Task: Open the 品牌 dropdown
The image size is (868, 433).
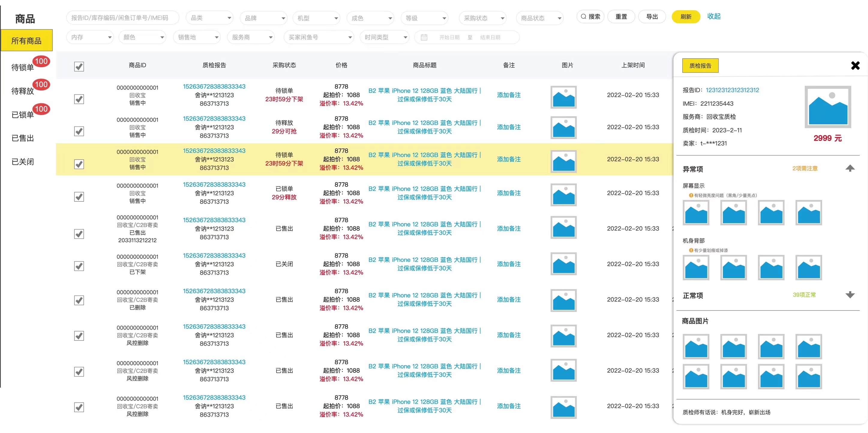Action: point(263,18)
